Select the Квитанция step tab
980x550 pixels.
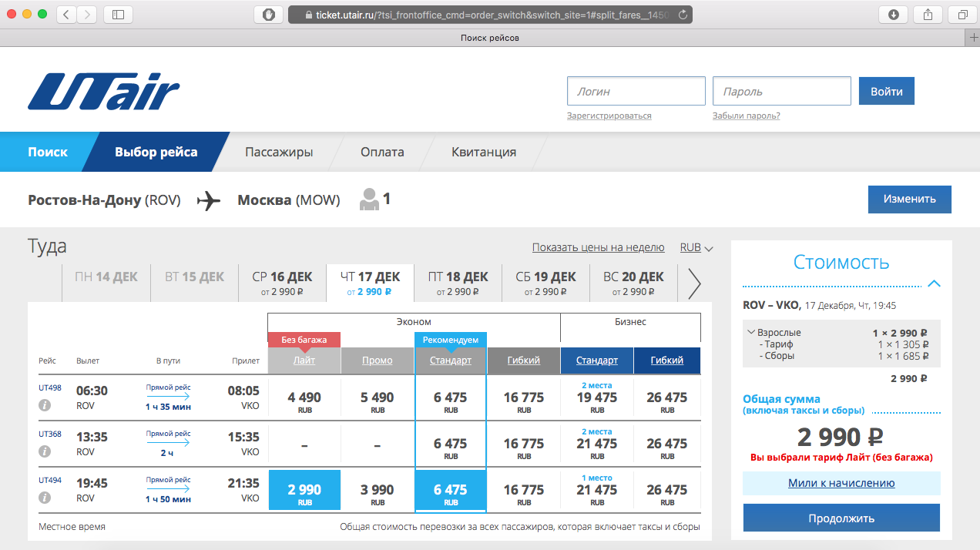pyautogui.click(x=484, y=152)
